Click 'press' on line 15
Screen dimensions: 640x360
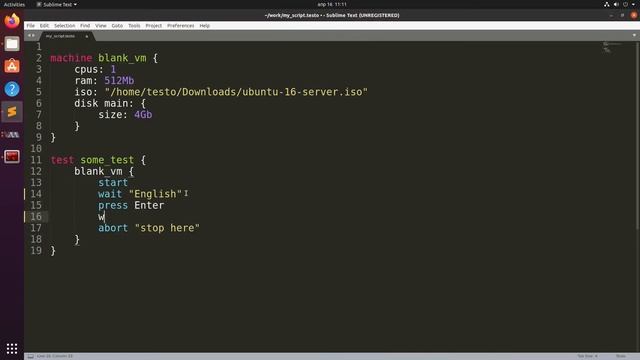point(113,205)
